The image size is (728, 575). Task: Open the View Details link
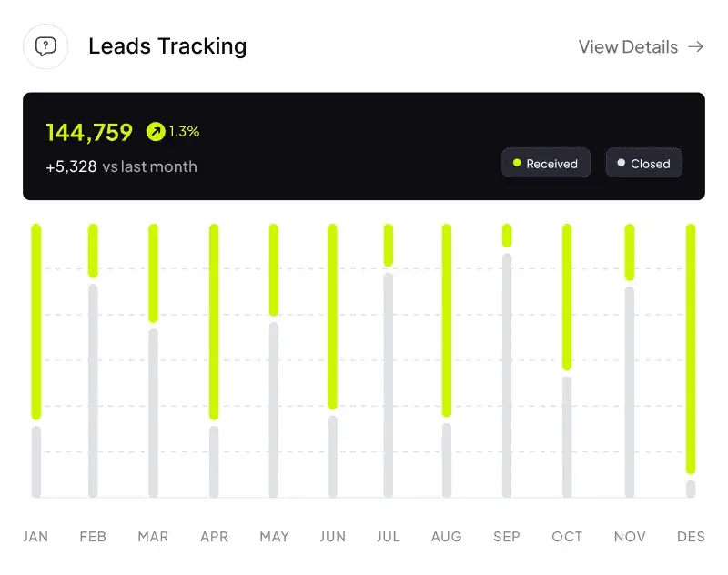tap(641, 47)
